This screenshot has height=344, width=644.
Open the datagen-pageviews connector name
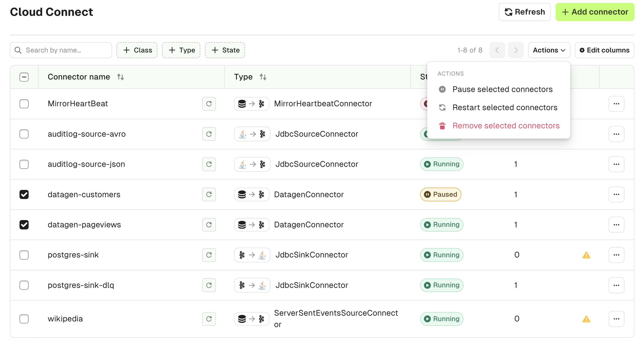[84, 225]
